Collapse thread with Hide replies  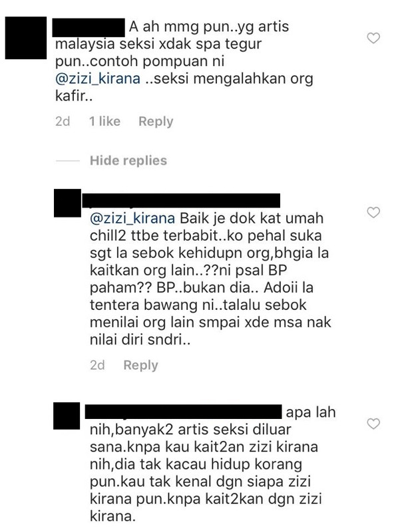[128, 160]
